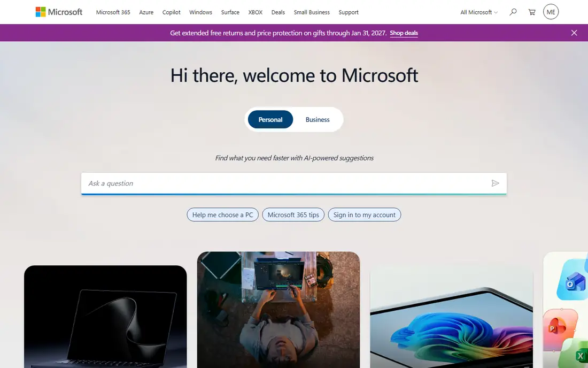Click the Microsoft 365 tips chip
This screenshot has height=368, width=588.
[x=293, y=214]
